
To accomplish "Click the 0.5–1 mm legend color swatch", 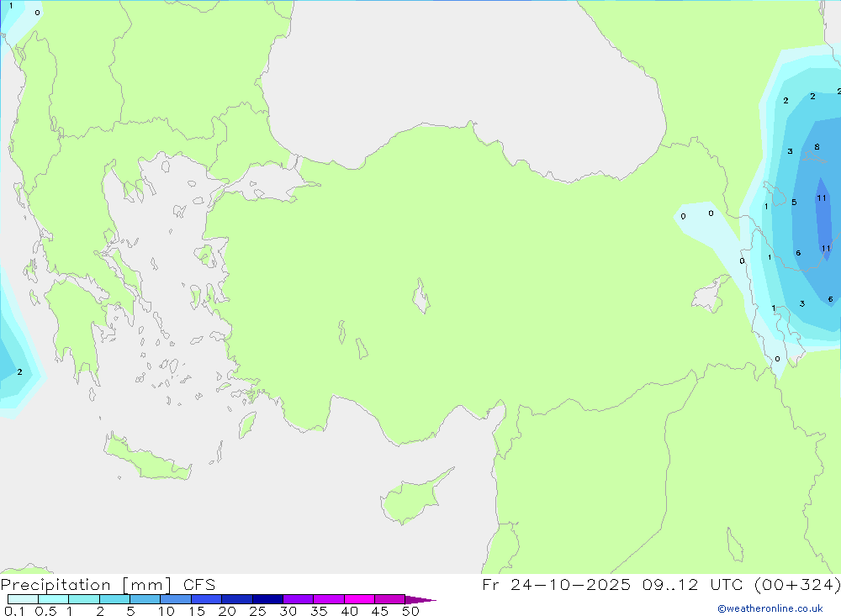I will tap(54, 599).
